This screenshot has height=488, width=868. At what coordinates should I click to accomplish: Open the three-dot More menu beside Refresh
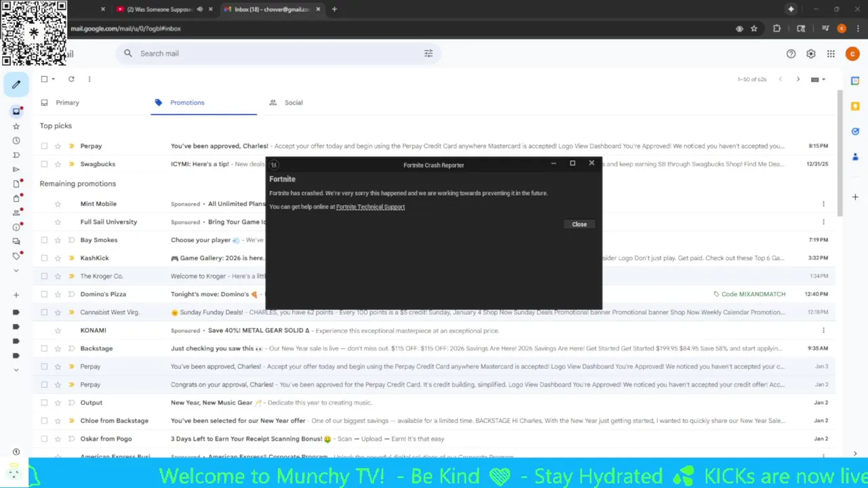click(89, 79)
